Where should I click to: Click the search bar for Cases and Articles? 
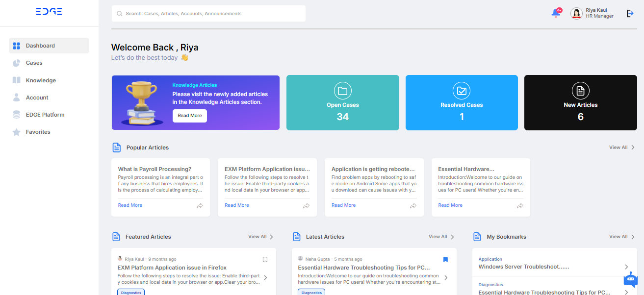click(x=208, y=13)
